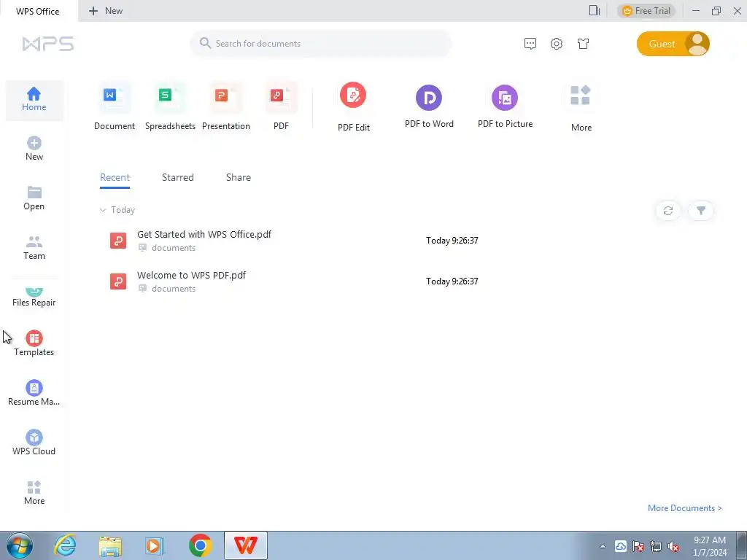Viewport: 747px width, 560px height.
Task: Click the Free Trial button
Action: tap(646, 10)
